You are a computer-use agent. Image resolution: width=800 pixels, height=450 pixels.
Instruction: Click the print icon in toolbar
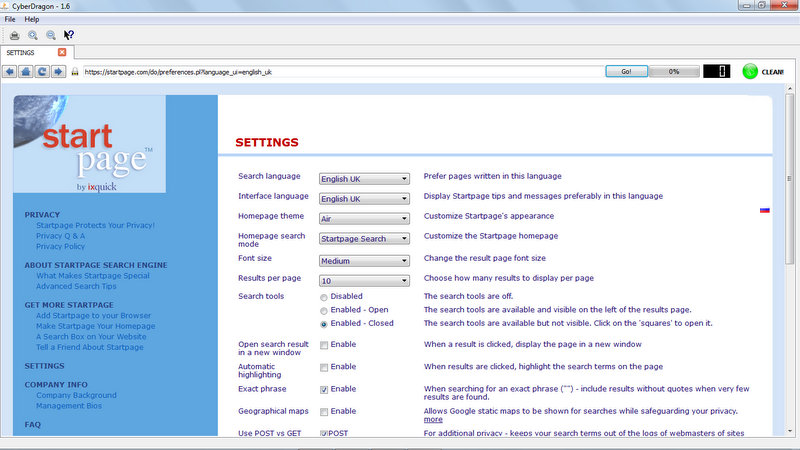[x=15, y=35]
